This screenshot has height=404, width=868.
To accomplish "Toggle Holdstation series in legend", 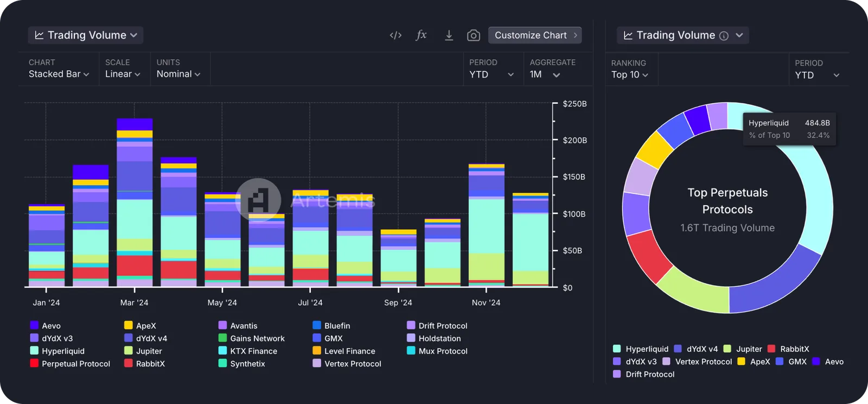I will pyautogui.click(x=434, y=338).
